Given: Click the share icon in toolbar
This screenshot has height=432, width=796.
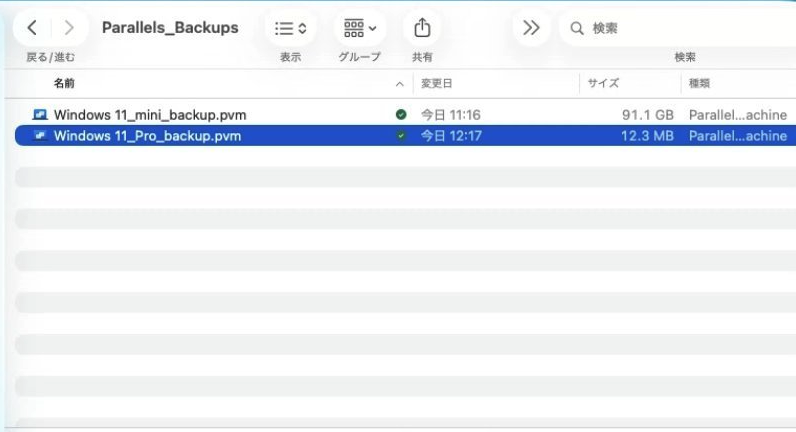Looking at the screenshot, I should (422, 28).
